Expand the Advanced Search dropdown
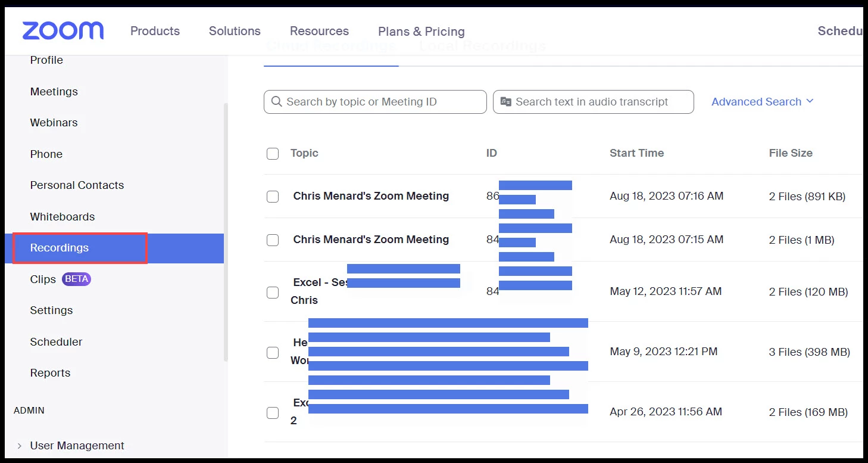 click(763, 102)
